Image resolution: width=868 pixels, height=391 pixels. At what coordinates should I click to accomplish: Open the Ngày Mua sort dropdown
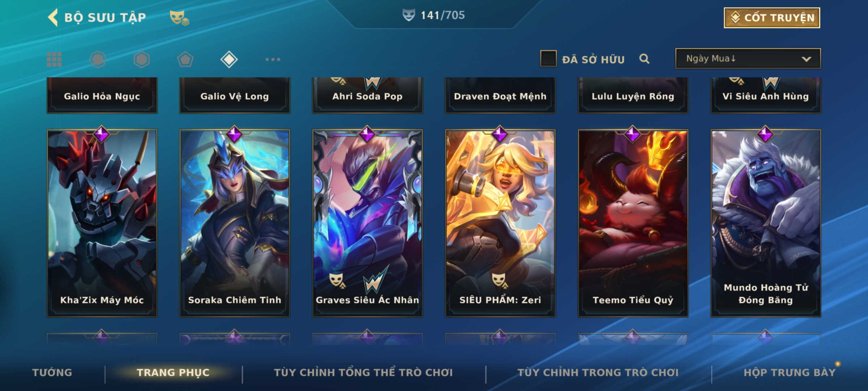748,58
